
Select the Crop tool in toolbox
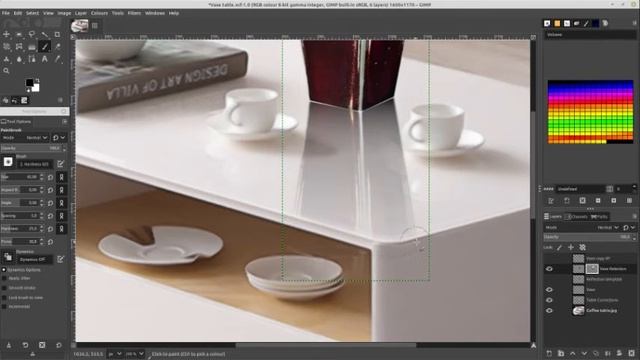click(57, 34)
